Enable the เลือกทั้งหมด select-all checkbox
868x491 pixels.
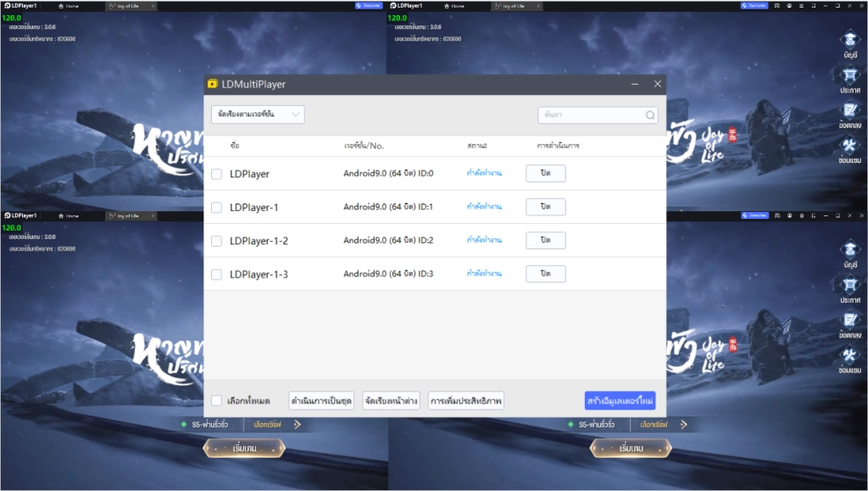coord(216,400)
